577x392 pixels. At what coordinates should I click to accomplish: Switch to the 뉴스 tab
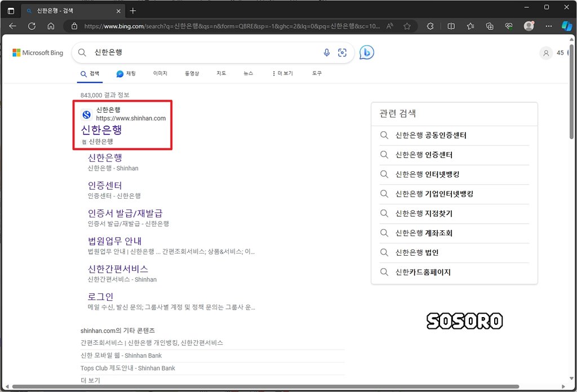pyautogui.click(x=248, y=74)
